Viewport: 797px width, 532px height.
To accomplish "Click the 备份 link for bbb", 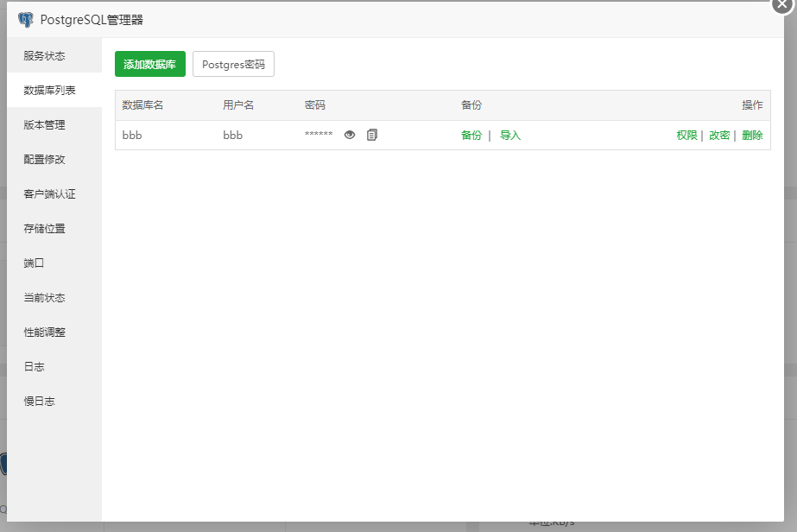I will point(471,136).
